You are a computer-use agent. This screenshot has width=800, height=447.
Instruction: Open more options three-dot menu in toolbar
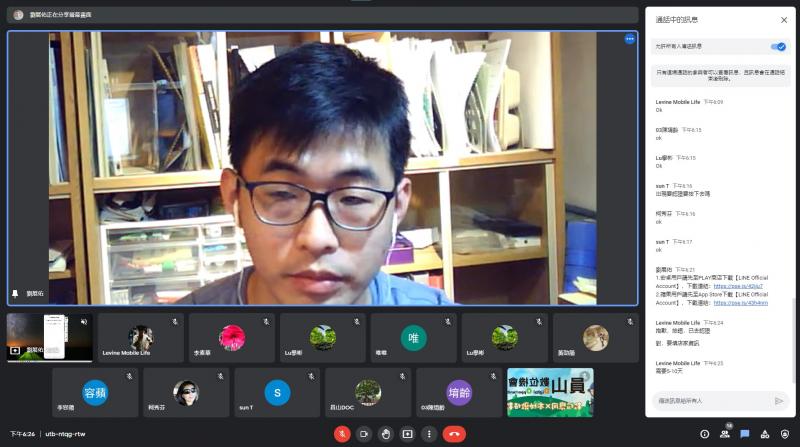pos(429,434)
